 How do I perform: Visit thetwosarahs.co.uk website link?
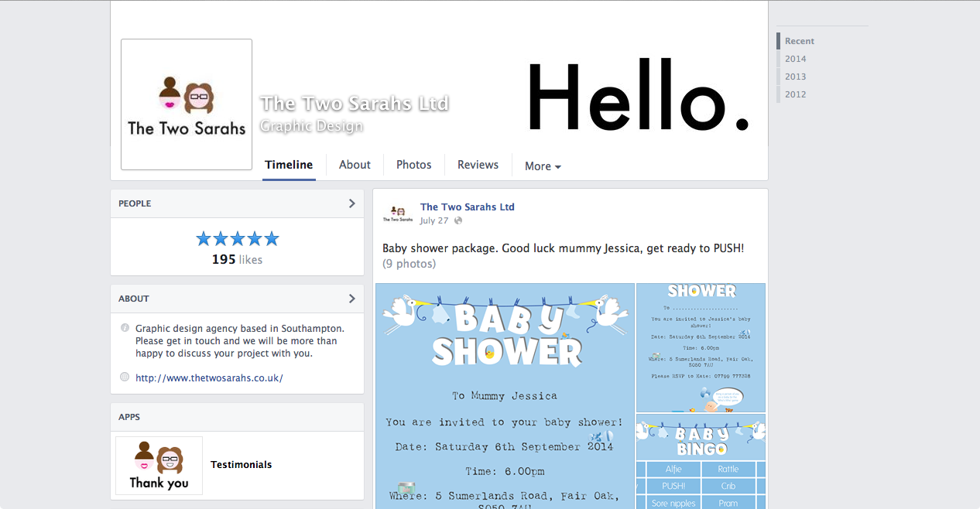pyautogui.click(x=209, y=378)
